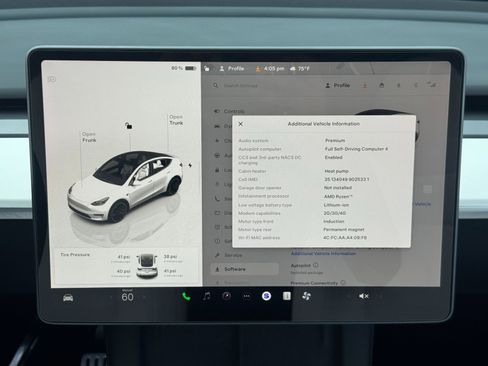Open the Additional Vehicle Information link
The width and height of the screenshot is (488, 366).
(x=323, y=254)
